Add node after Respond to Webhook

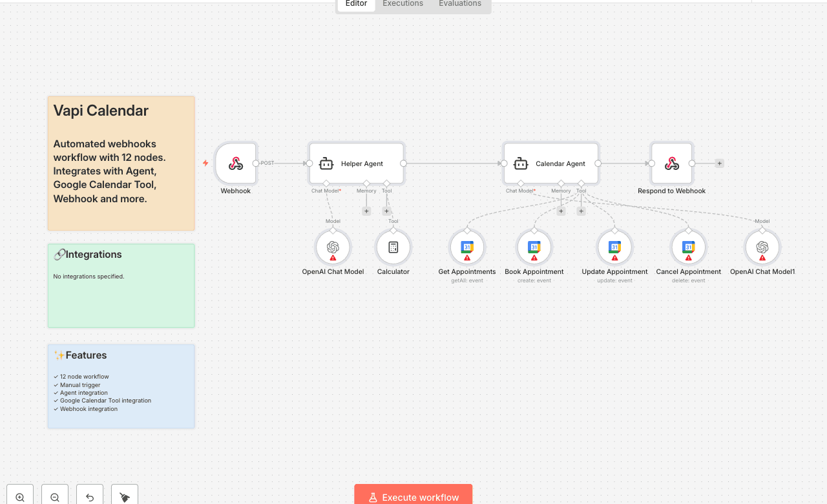tap(719, 163)
